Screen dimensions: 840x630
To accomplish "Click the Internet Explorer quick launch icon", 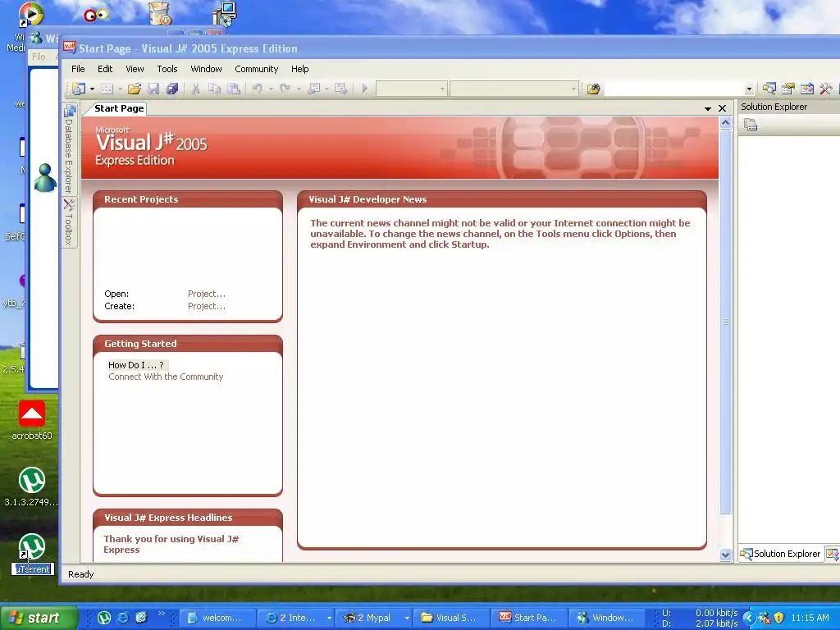I will coord(123,618).
